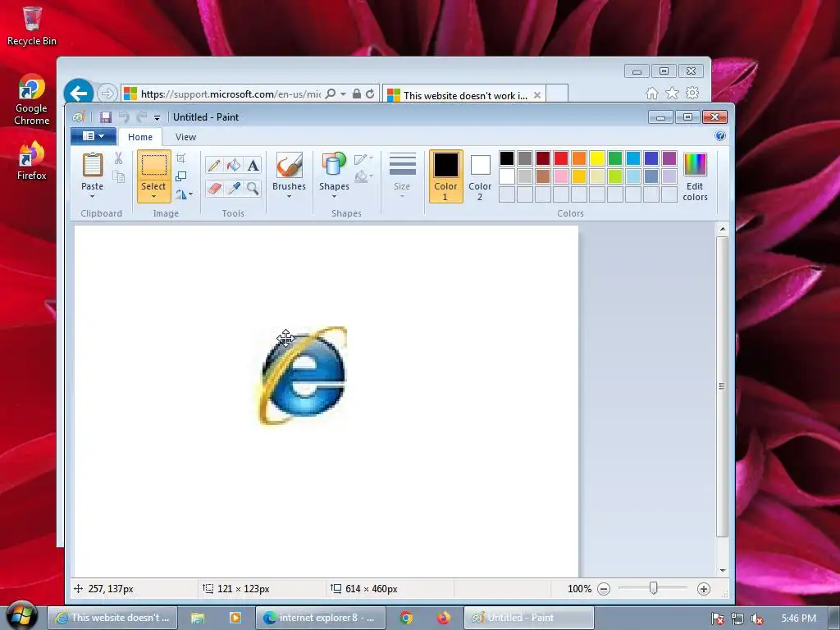Screen dimensions: 840x630
Task: Open Edit colors dialog
Action: tap(695, 176)
